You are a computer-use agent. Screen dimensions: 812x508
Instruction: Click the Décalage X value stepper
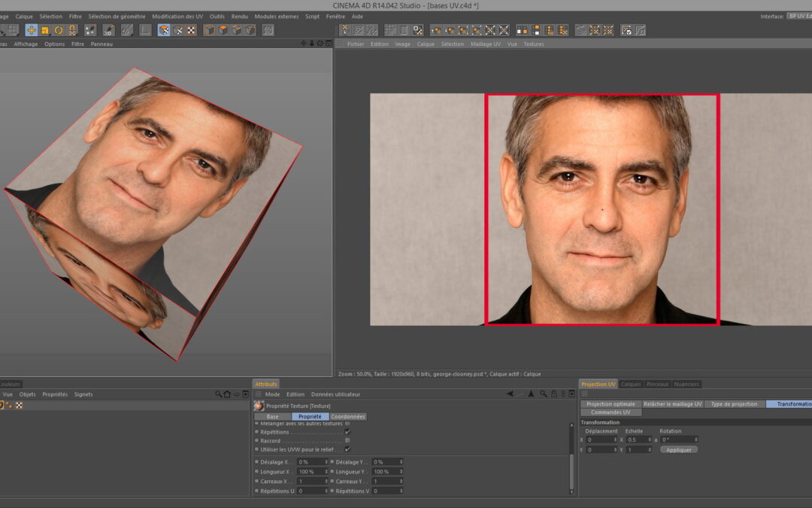(x=326, y=462)
